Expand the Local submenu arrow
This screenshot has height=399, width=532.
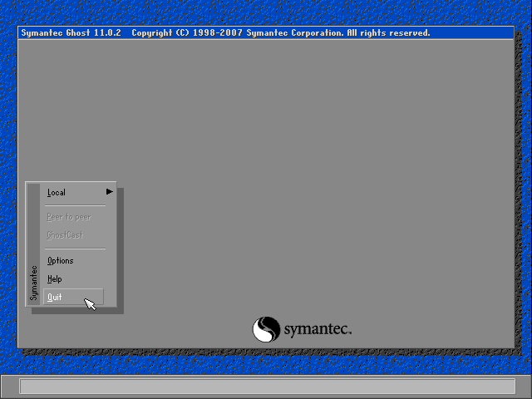pos(109,192)
